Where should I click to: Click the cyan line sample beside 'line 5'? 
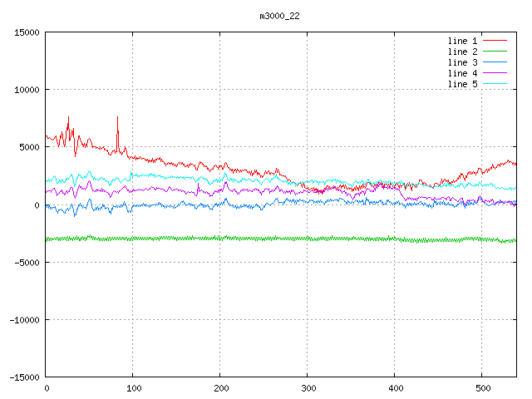click(x=495, y=84)
